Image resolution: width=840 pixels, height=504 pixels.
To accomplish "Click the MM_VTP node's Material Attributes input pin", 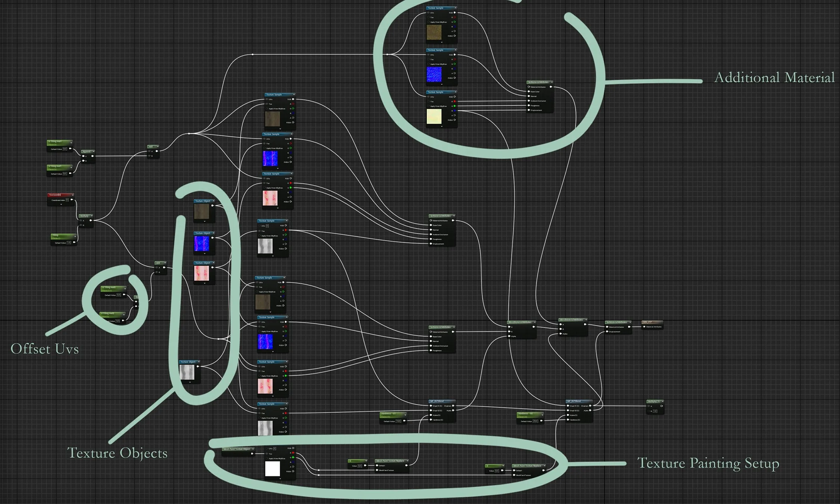I will tap(644, 327).
